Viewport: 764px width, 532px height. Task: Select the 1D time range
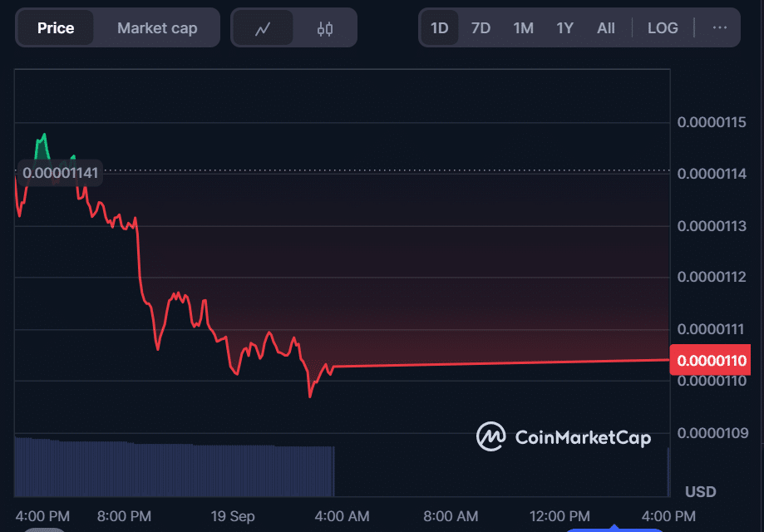click(439, 28)
